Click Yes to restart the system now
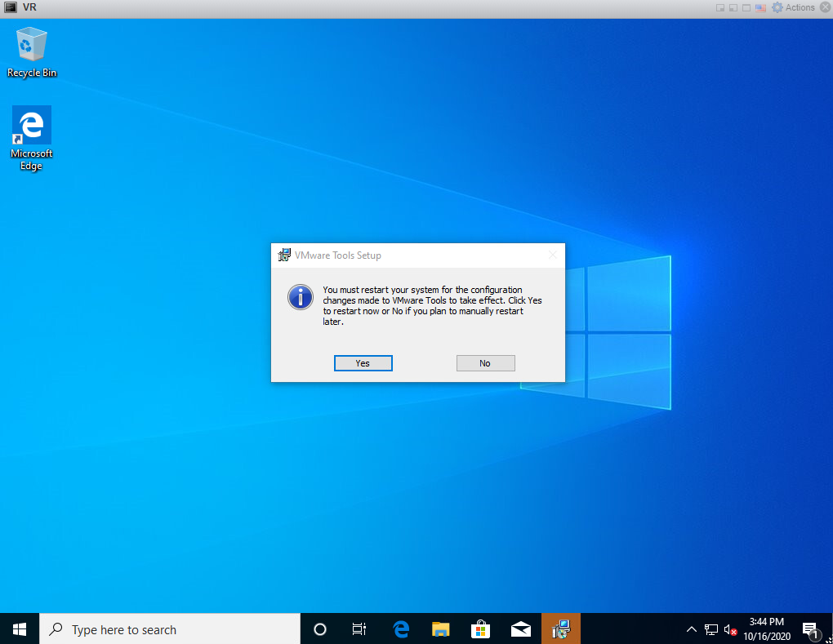This screenshot has height=644, width=833. (363, 363)
